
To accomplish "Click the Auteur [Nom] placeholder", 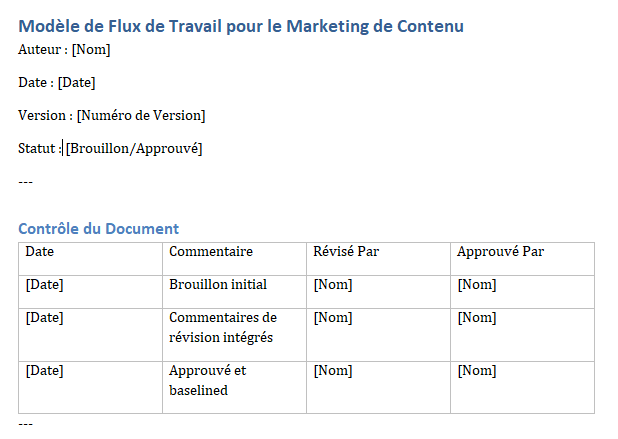I will point(91,50).
